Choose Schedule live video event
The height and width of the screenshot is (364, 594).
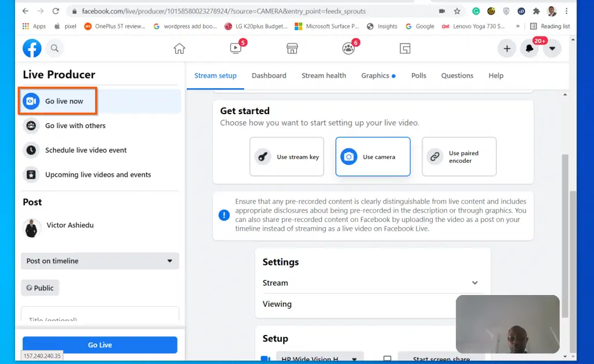tap(100, 150)
